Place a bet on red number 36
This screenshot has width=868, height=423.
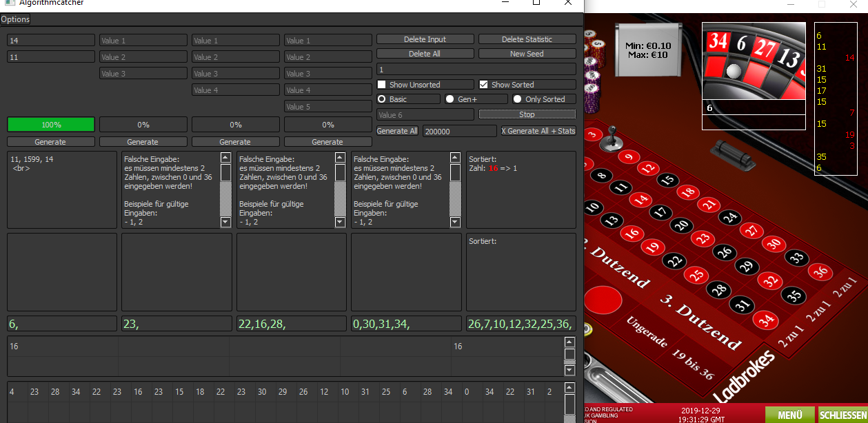(x=820, y=271)
